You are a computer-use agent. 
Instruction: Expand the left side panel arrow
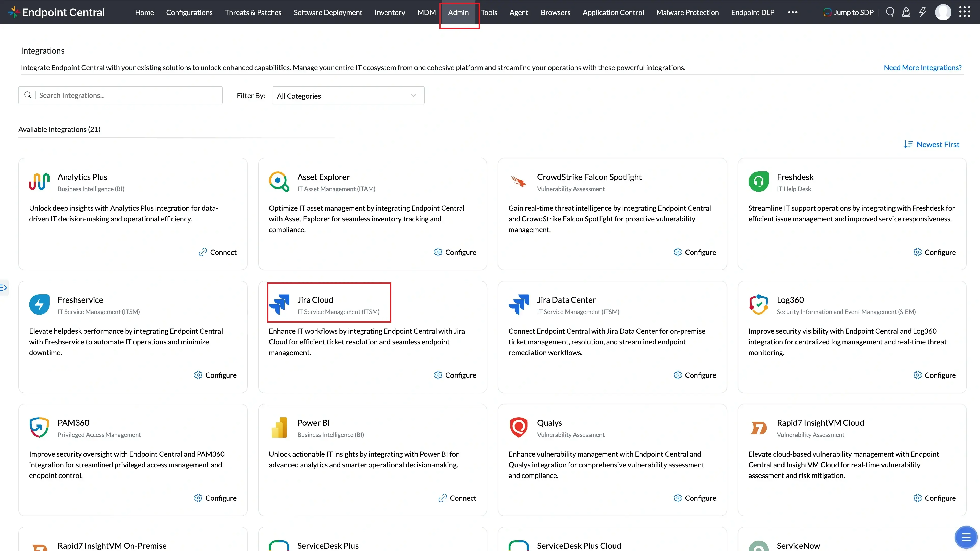[4, 287]
